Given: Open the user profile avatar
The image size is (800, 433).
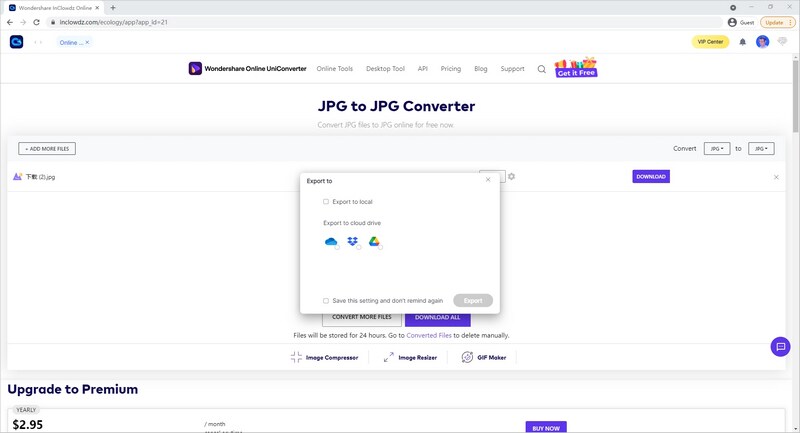Looking at the screenshot, I should click(762, 42).
